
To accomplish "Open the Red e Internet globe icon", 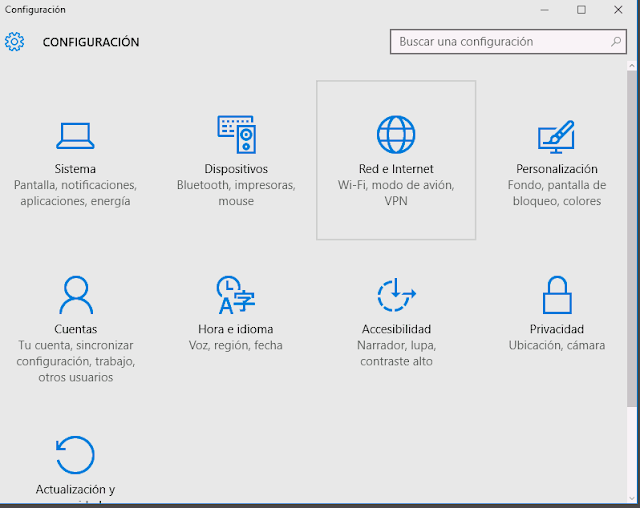I will (x=396, y=135).
